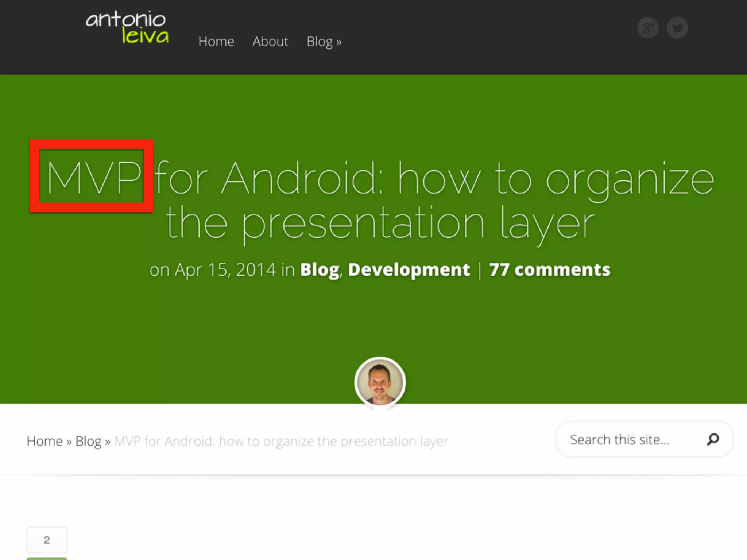Click the Apr 15, 2014 post date
This screenshot has width=747, height=560.
click(x=225, y=270)
